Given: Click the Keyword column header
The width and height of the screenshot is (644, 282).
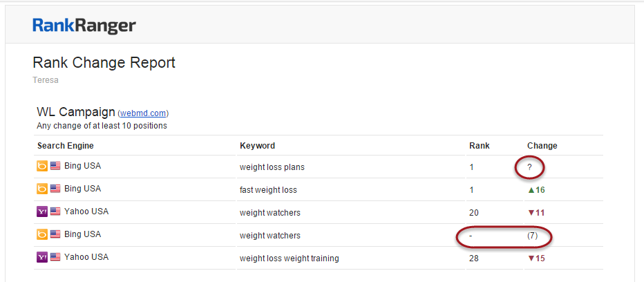Looking at the screenshot, I should (257, 146).
